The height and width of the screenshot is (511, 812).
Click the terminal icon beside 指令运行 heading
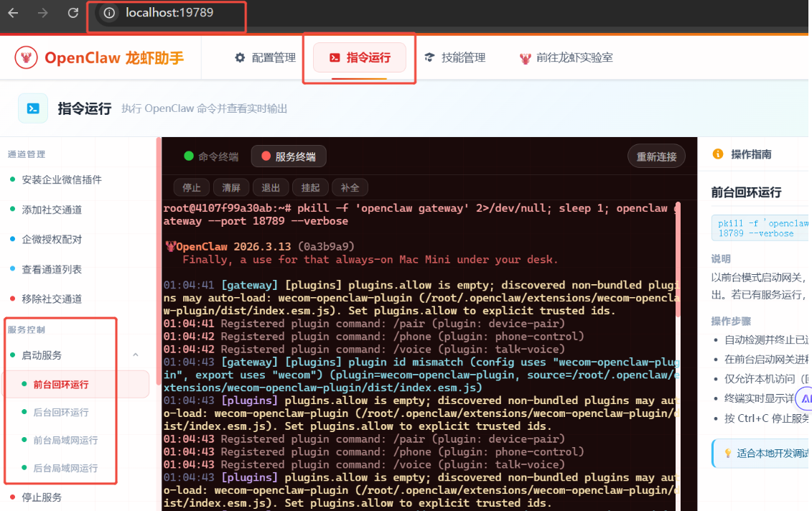coord(33,108)
